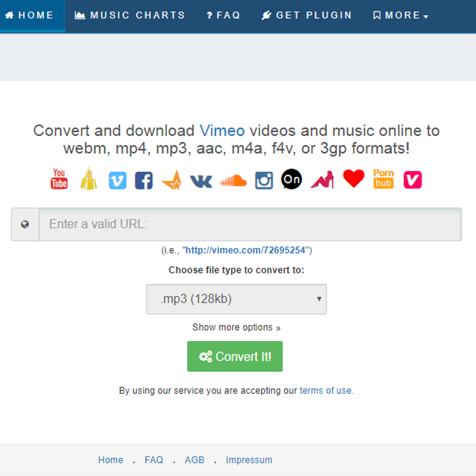Open the vimeo.com/72695254 example link
476x476 pixels.
245,250
